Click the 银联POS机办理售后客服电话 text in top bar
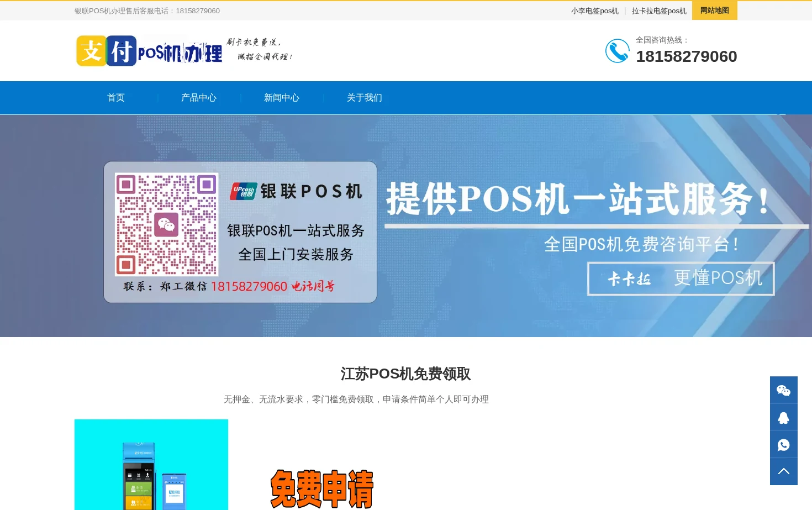Image resolution: width=812 pixels, height=510 pixels. 147,10
